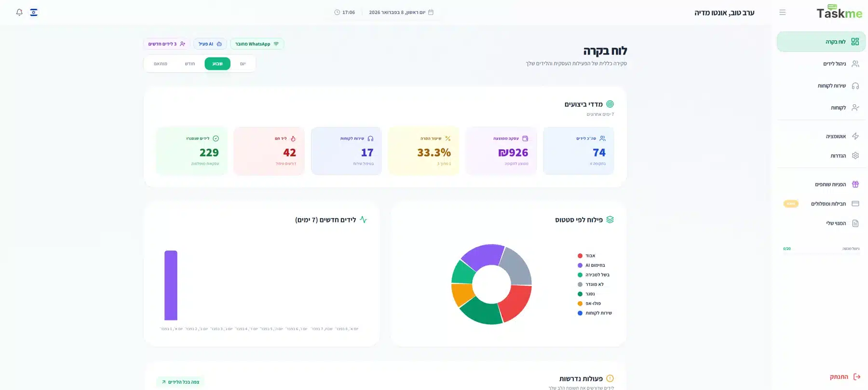Click headset icon in שירות לקוחות KPI card
868x390 pixels.
pyautogui.click(x=370, y=139)
